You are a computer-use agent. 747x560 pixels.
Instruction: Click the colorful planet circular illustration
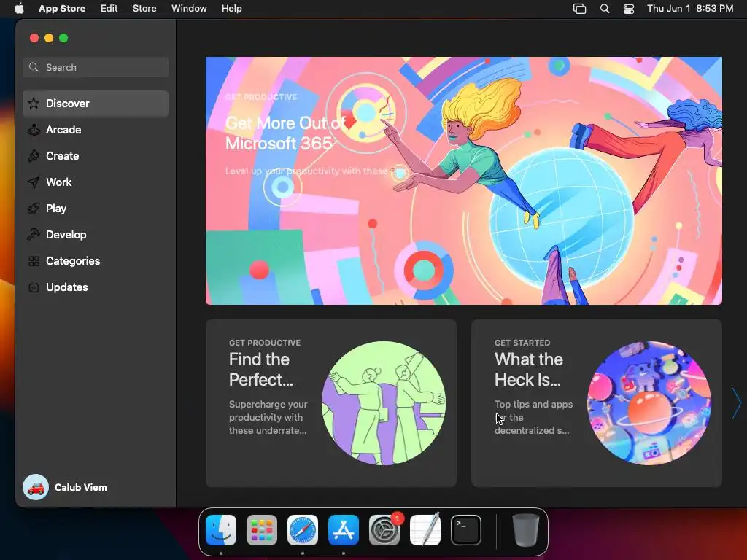point(649,402)
